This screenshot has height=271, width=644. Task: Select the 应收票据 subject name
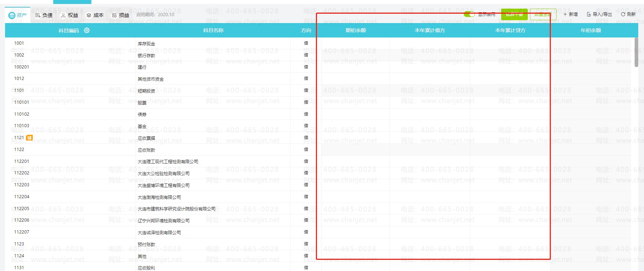pyautogui.click(x=146, y=138)
